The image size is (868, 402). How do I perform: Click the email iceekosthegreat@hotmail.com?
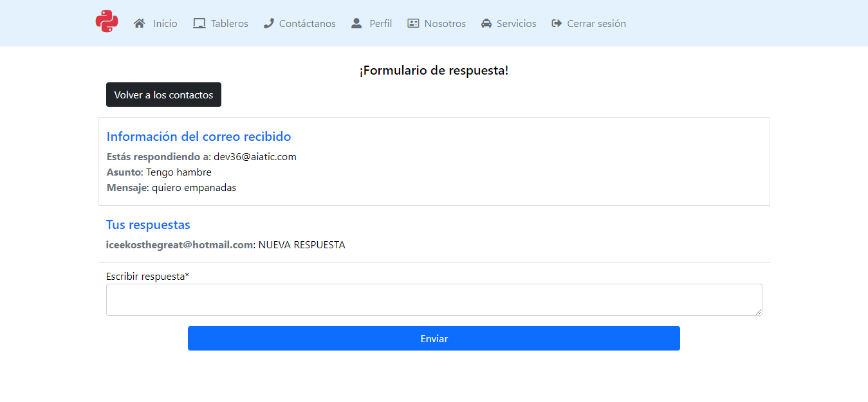[180, 245]
